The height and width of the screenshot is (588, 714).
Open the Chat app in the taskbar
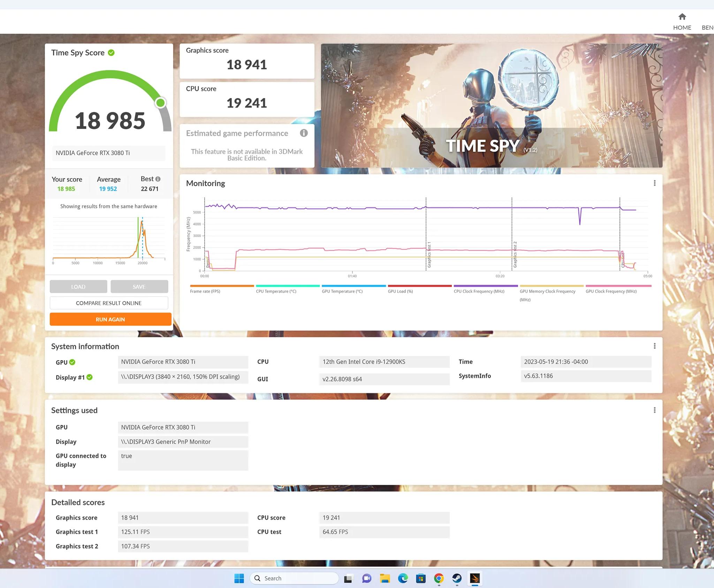366,578
